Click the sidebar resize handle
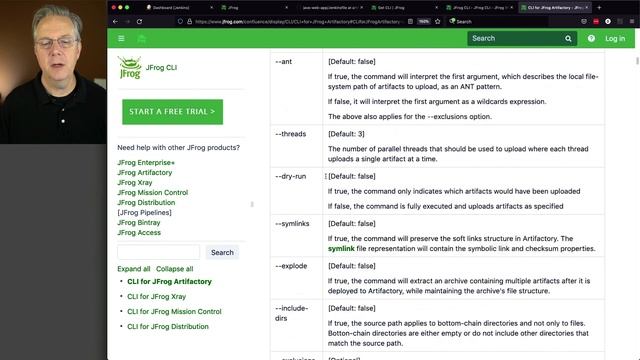The image size is (640, 360). (252, 204)
